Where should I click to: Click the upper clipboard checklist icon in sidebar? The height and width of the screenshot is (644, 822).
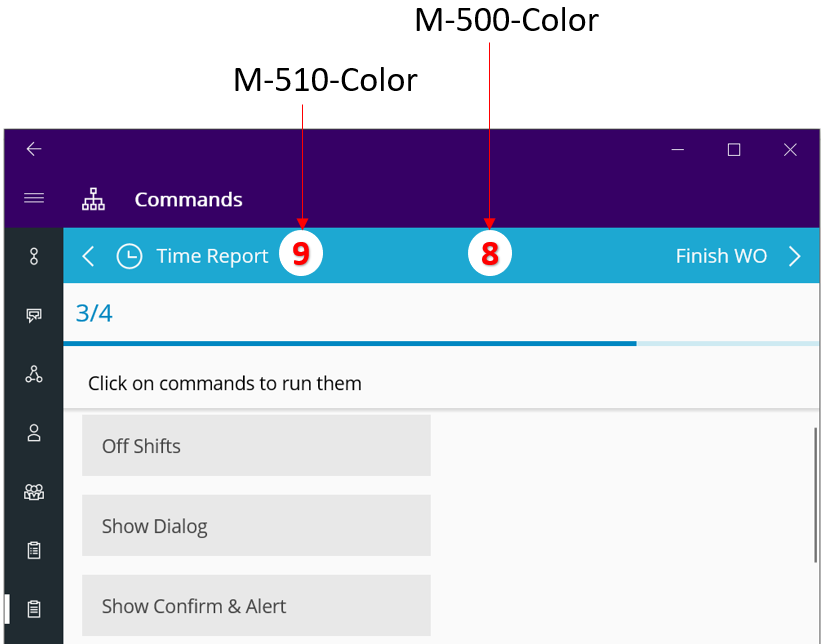(33, 550)
